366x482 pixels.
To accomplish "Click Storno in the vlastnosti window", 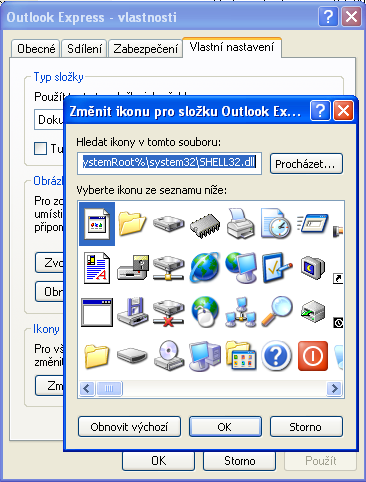I will pos(239,461).
